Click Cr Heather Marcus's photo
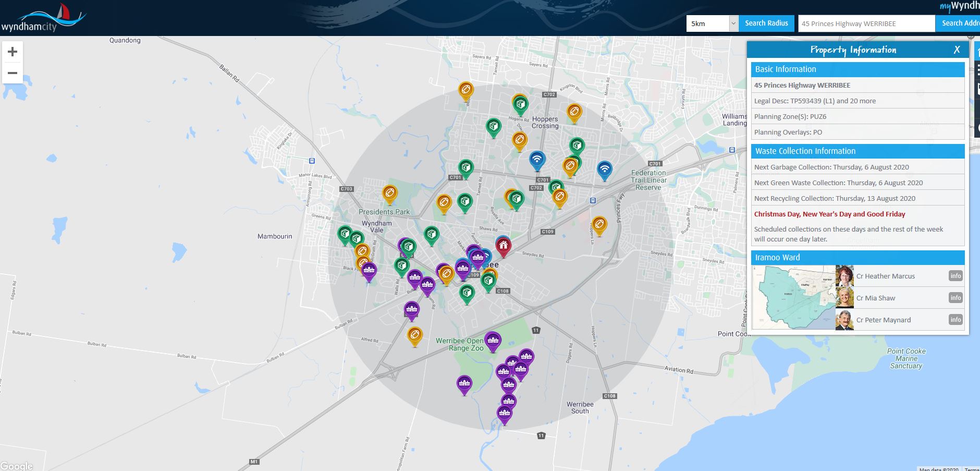The image size is (980, 471). point(844,276)
